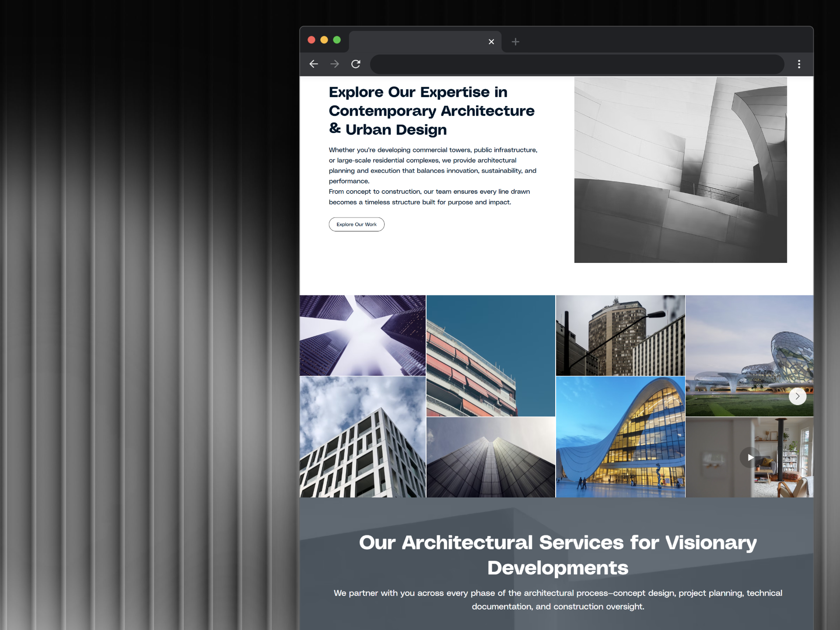Screen dimensions: 840x630
Task: Click the back navigation arrow
Action: [313, 64]
